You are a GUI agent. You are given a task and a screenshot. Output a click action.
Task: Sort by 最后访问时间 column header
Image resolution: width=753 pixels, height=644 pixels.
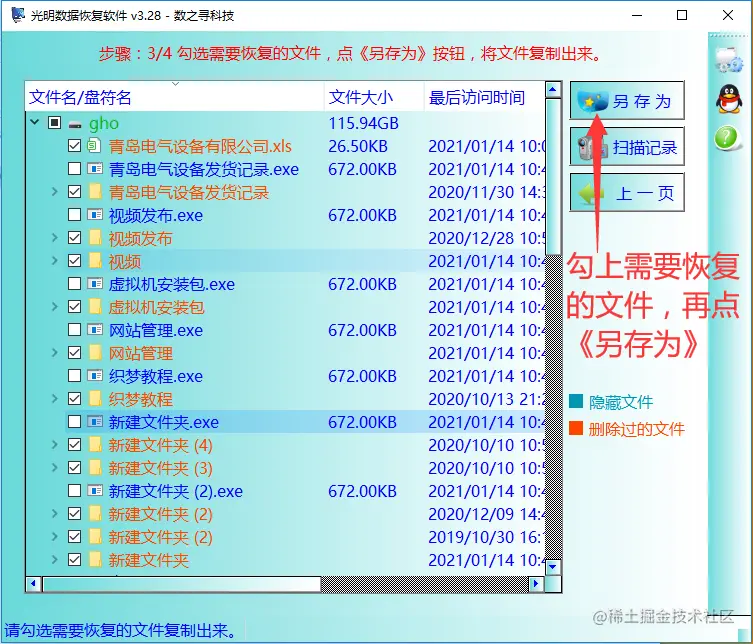484,97
